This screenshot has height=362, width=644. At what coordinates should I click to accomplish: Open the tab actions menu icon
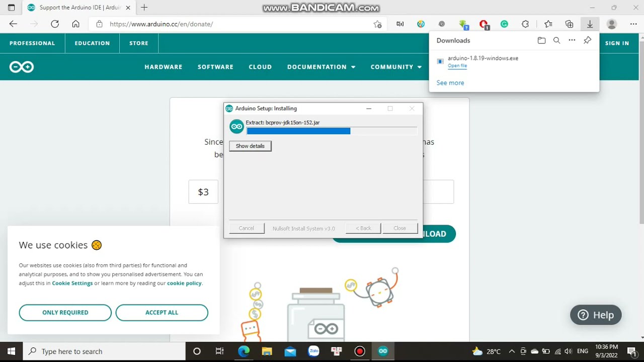coord(11,8)
